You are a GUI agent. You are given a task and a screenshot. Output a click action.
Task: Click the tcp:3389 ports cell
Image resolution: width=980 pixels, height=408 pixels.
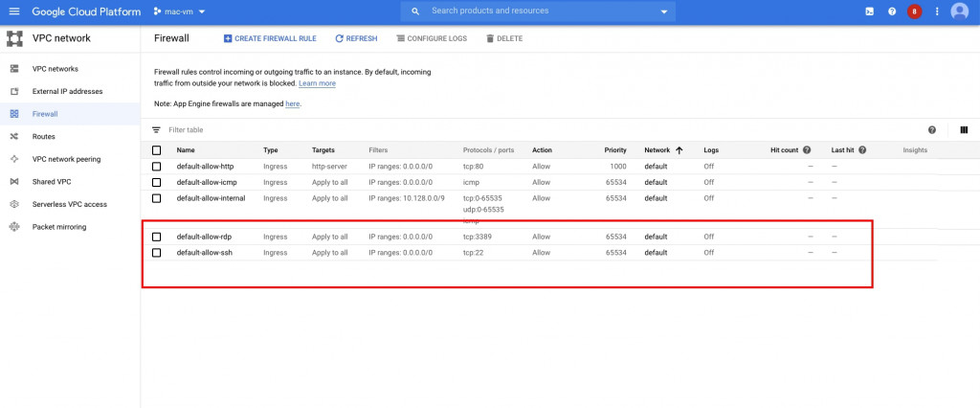click(x=479, y=237)
